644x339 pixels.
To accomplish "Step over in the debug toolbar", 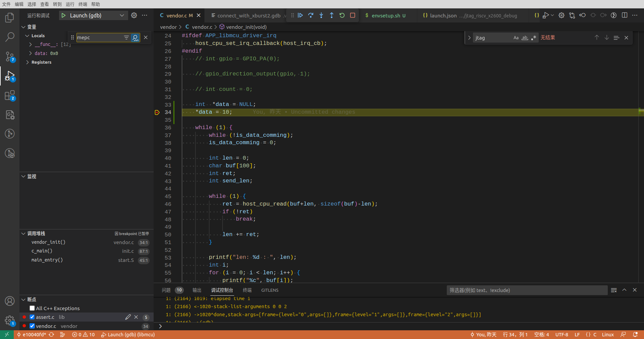I will (311, 15).
